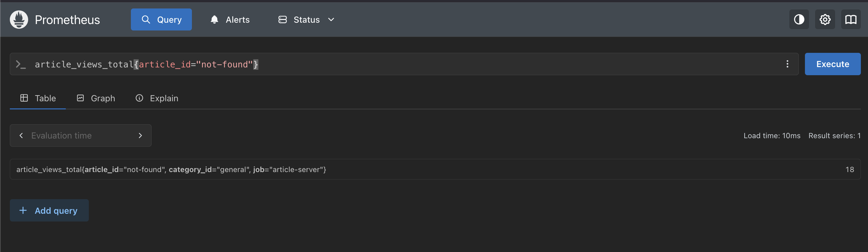
Task: Click the Alerts bell icon
Action: pos(214,20)
